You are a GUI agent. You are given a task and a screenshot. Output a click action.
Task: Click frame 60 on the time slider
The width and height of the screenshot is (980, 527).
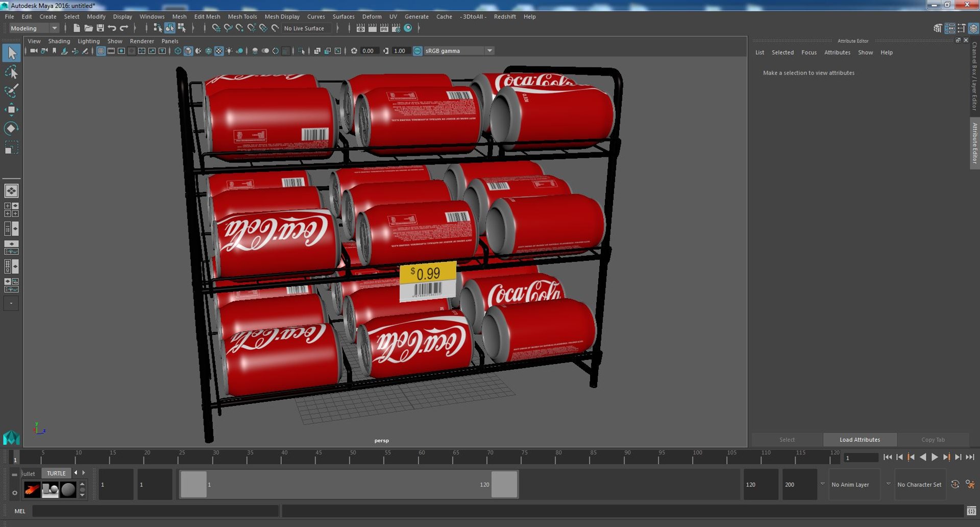[422, 457]
